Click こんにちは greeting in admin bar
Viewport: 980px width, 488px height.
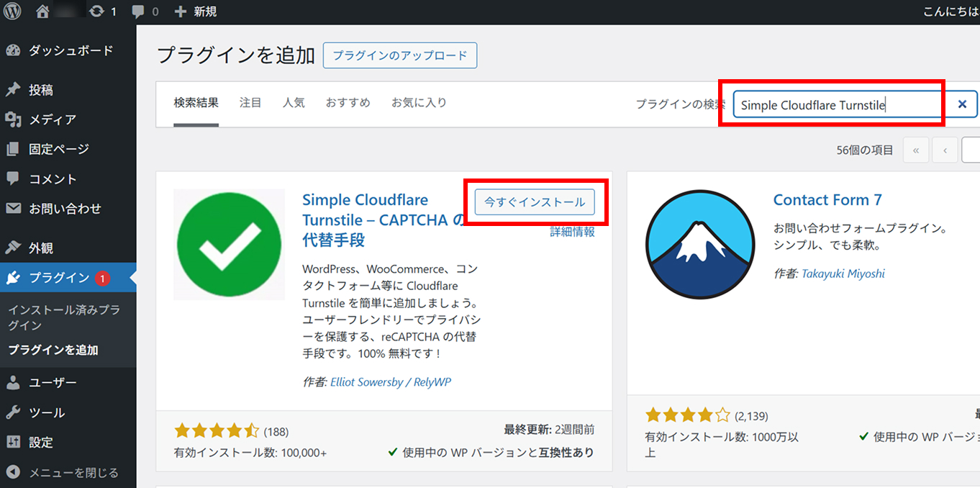tap(950, 12)
